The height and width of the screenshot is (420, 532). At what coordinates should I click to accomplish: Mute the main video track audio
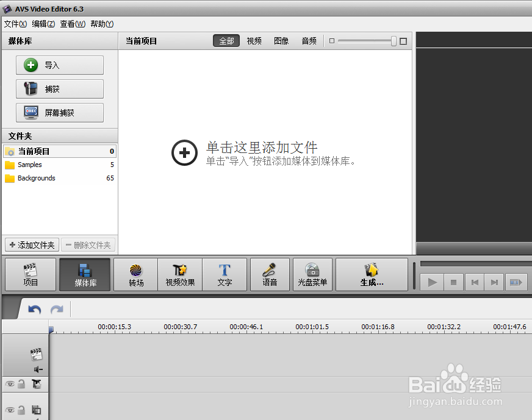click(38, 369)
